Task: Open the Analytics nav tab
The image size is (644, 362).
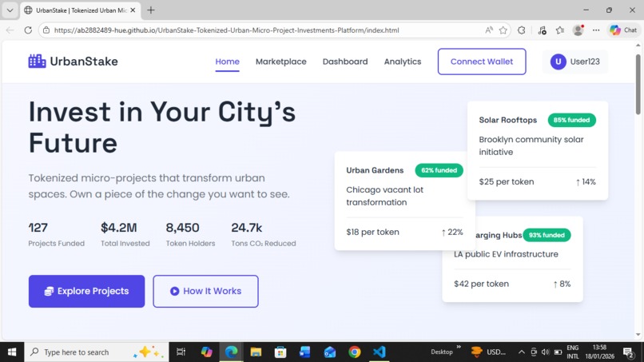Action: [403, 62]
